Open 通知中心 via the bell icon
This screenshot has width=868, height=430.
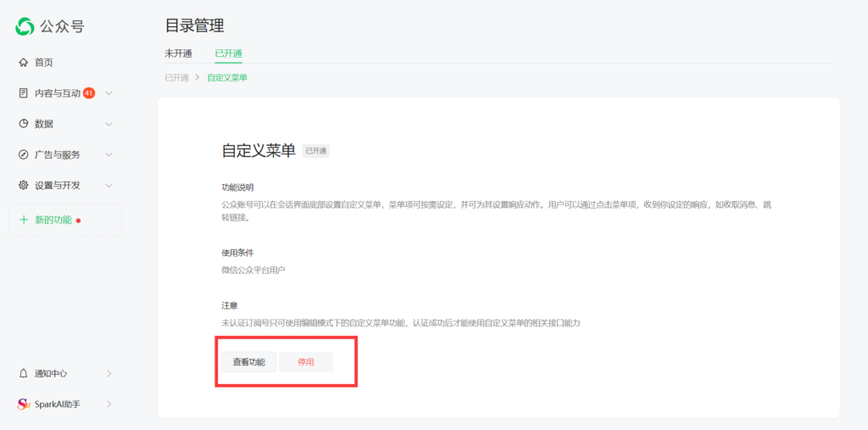(24, 373)
